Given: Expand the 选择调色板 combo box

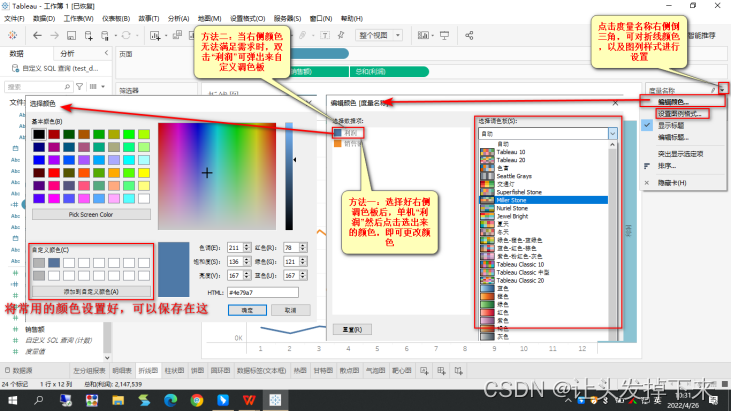Looking at the screenshot, I should pos(613,134).
